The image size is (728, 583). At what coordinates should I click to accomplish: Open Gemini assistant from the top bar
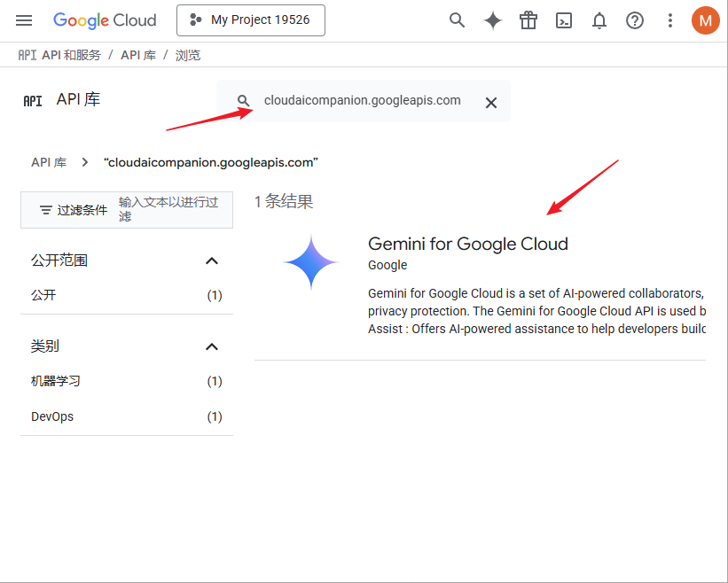pos(492,19)
